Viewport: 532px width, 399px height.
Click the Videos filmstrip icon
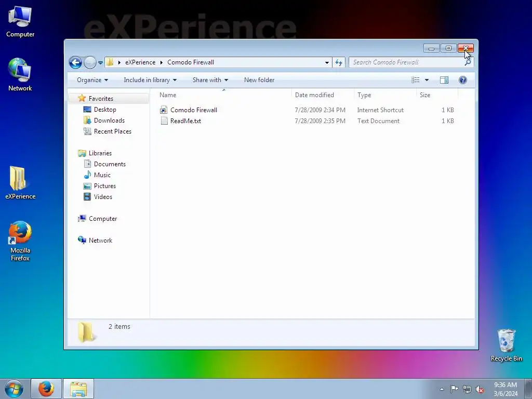point(87,196)
